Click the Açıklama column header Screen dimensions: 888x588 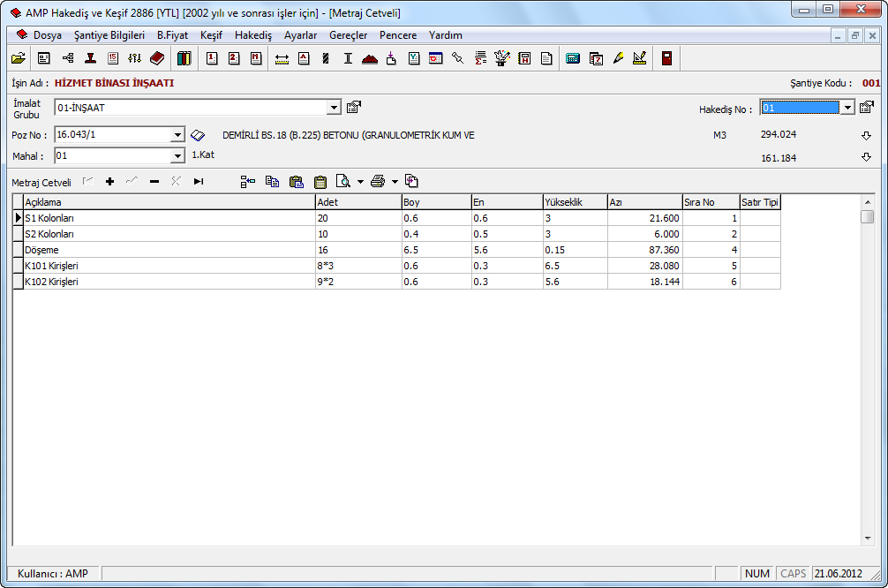point(168,202)
